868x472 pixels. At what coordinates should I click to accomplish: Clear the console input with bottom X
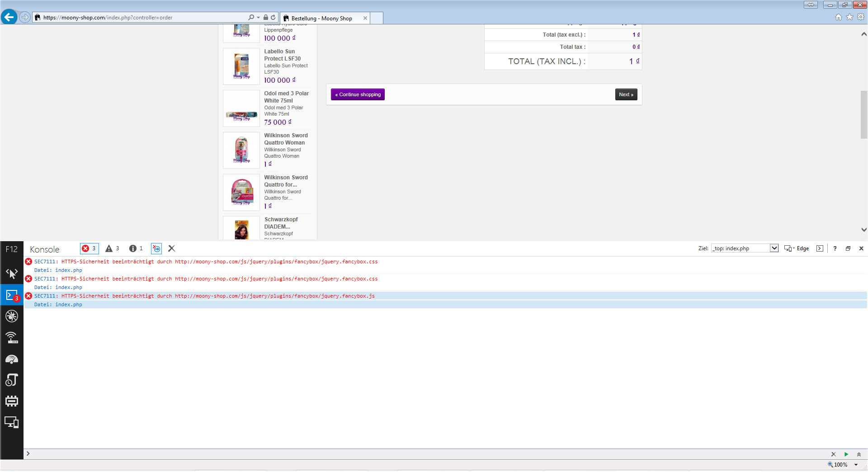click(x=833, y=454)
